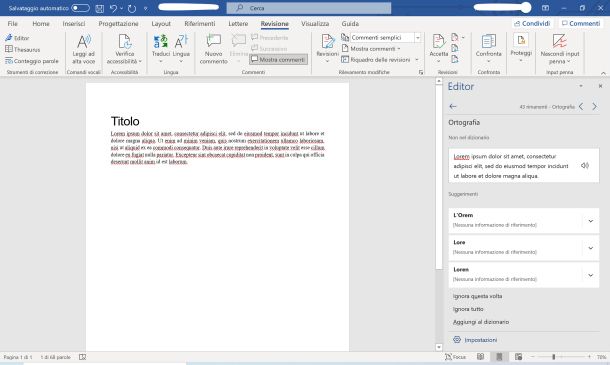Open Editor pane options dropdown
Viewport: 610px width, 365px height.
(581, 86)
